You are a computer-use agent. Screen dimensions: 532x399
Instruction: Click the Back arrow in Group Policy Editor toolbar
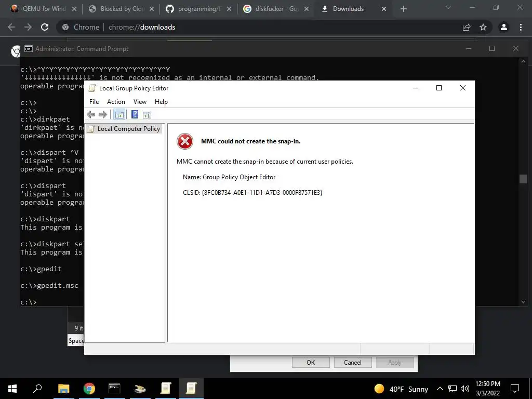click(91, 115)
